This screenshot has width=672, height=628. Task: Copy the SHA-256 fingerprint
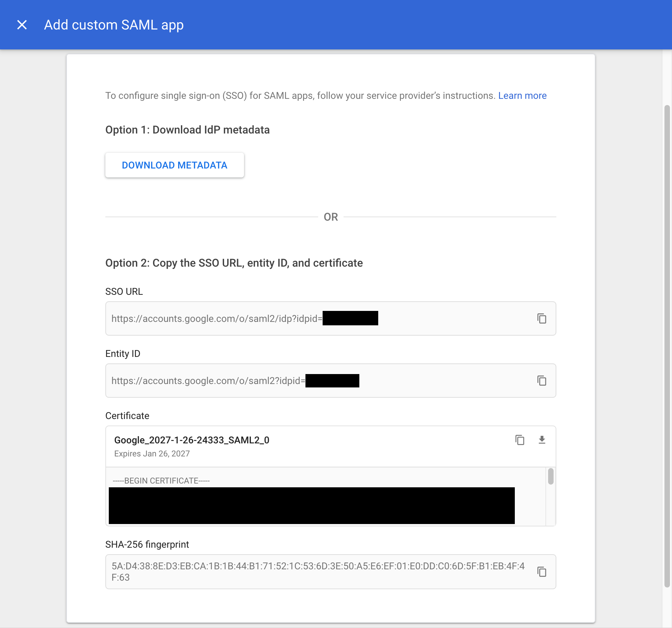click(x=542, y=572)
